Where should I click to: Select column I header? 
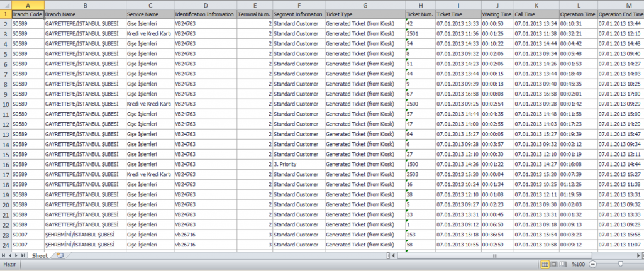click(x=458, y=6)
